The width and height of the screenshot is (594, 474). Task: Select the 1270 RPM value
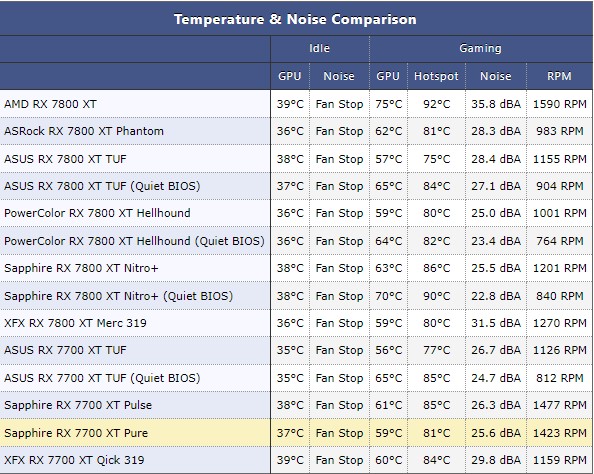pos(560,323)
